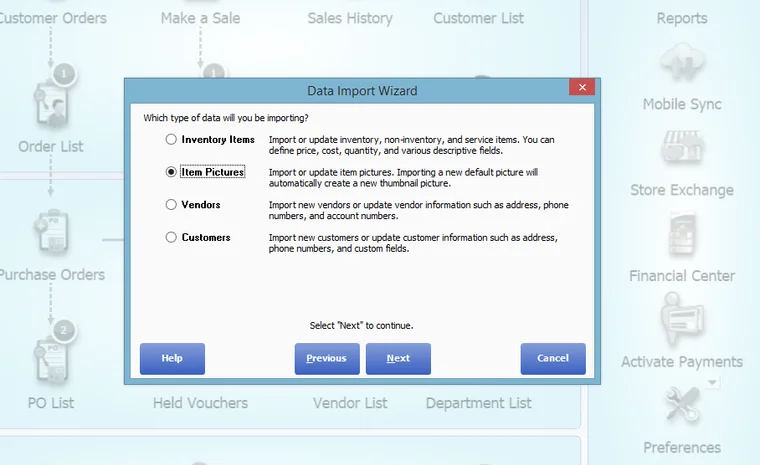Image resolution: width=760 pixels, height=465 pixels.
Task: Click the Held Vouchers label
Action: click(200, 403)
